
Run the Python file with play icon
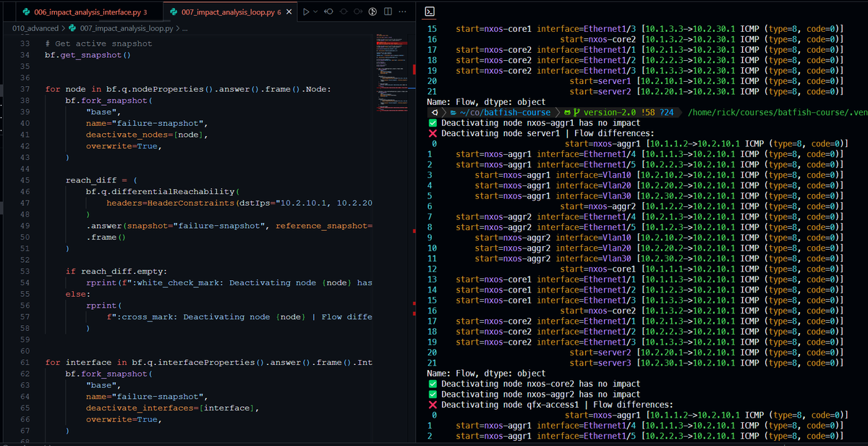(306, 12)
